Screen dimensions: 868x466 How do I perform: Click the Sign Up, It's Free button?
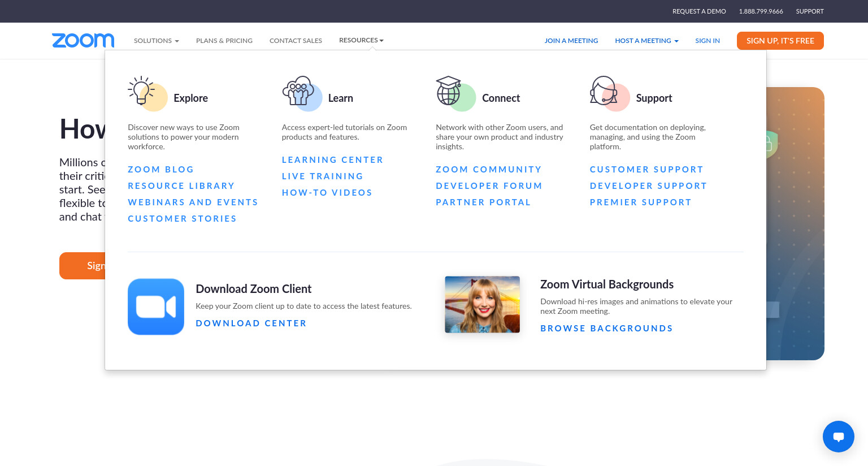[x=780, y=41]
